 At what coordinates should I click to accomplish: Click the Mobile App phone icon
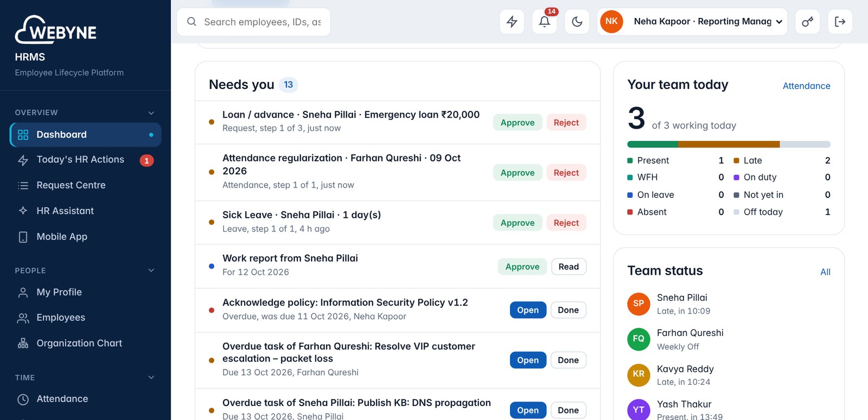click(23, 237)
